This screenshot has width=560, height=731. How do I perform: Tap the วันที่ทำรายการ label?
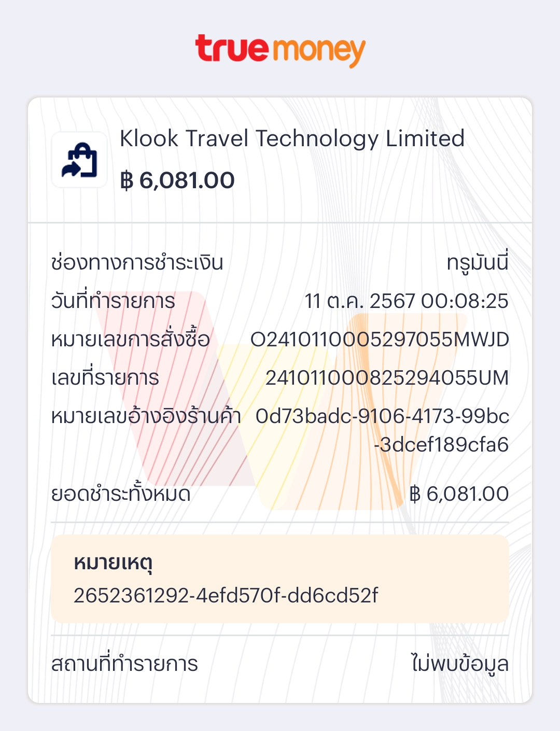(113, 301)
